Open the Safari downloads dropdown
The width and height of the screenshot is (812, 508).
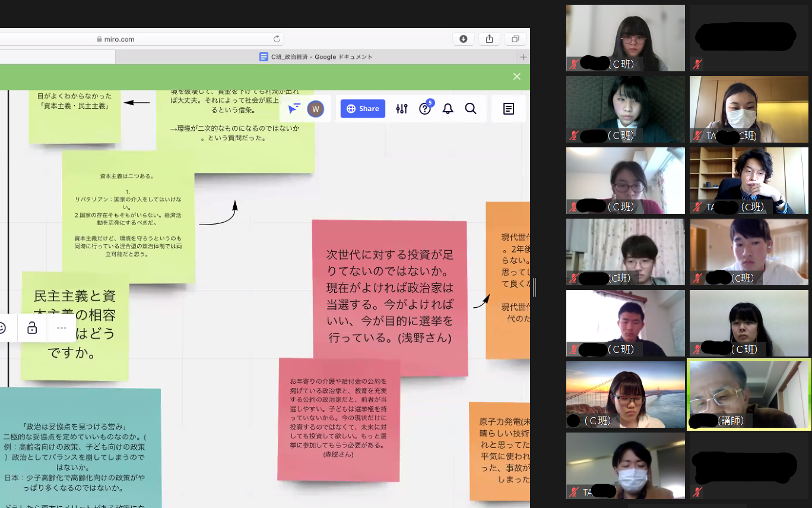click(463, 39)
